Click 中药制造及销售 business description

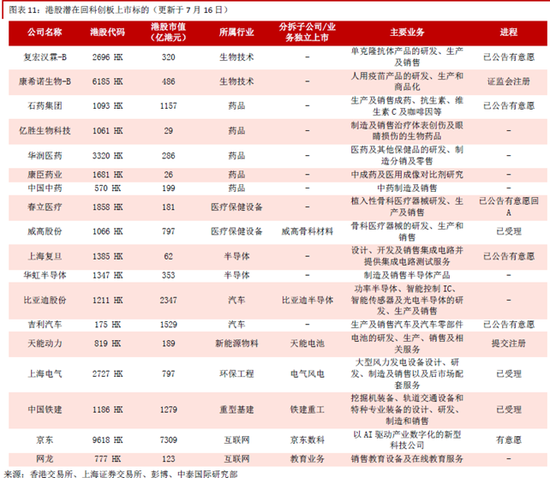click(x=407, y=188)
